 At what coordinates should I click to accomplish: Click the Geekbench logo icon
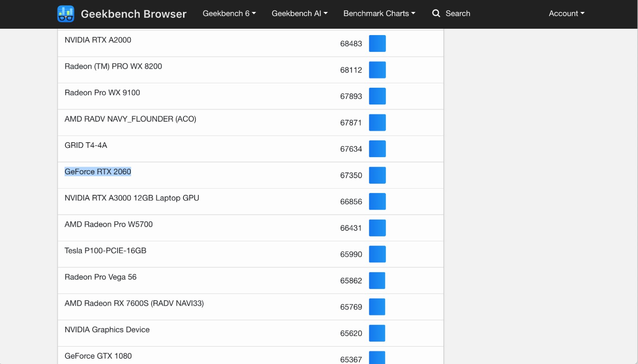66,14
